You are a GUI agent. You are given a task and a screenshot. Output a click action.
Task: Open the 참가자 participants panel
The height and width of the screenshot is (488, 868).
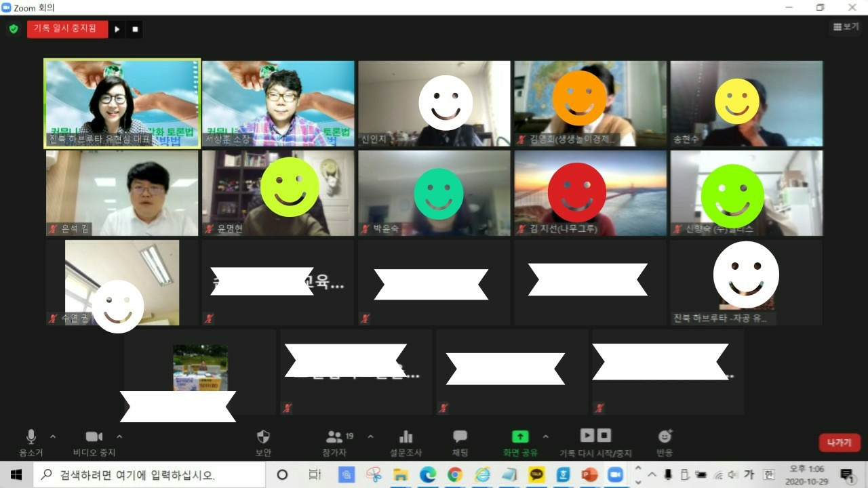point(334,443)
